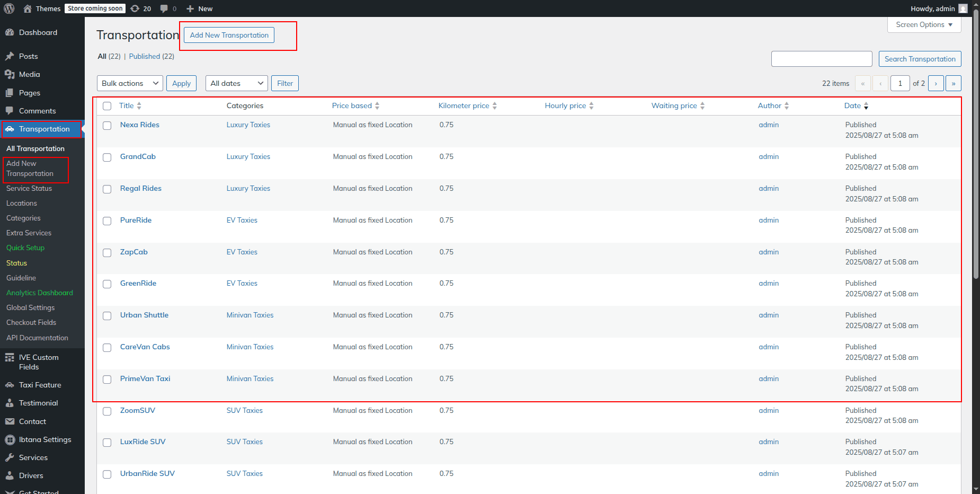
Task: Click the Posts pin icon in sidebar
Action: [x=10, y=56]
